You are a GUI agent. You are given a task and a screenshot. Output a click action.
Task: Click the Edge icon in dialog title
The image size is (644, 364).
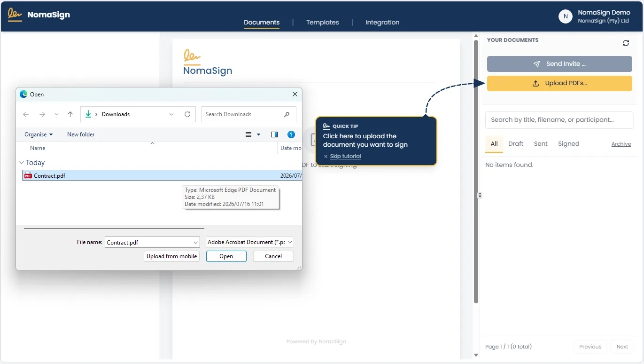click(x=23, y=94)
